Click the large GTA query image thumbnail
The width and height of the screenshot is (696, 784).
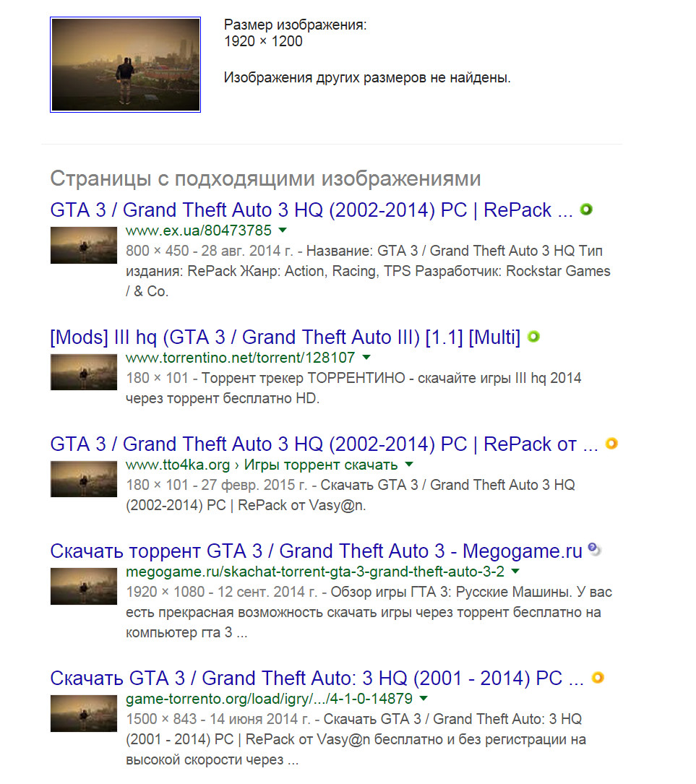point(126,64)
